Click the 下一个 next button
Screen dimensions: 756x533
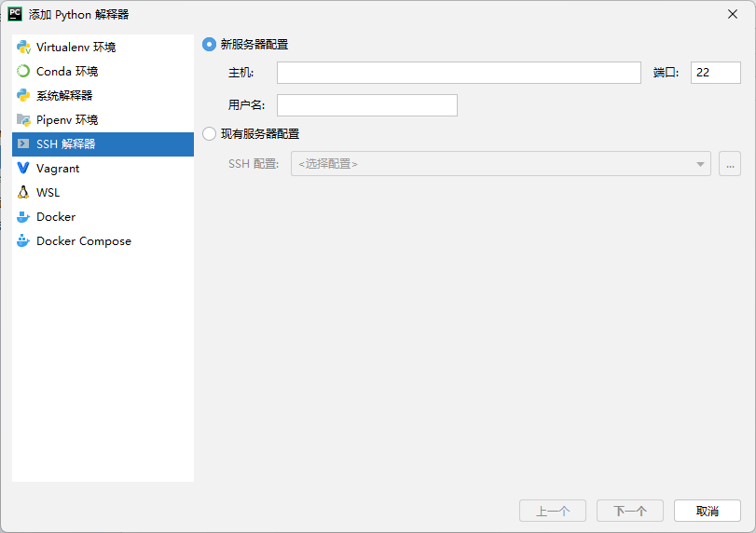coord(630,511)
